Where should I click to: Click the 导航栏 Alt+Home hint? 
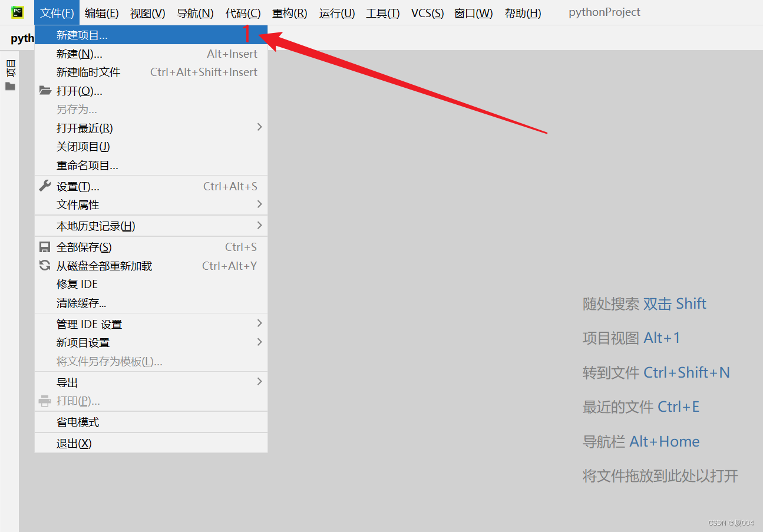pos(641,441)
